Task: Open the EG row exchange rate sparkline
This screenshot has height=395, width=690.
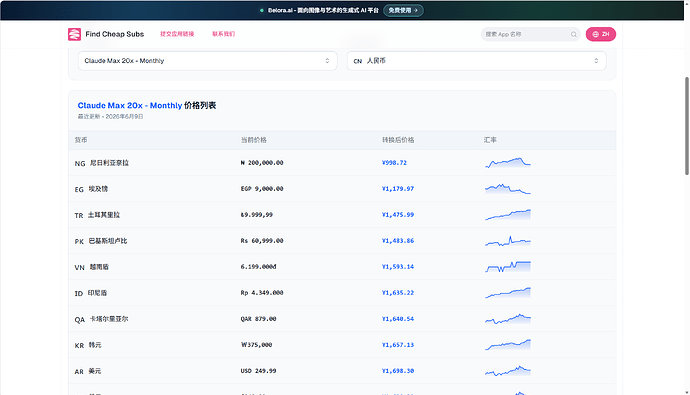Action: click(x=508, y=189)
